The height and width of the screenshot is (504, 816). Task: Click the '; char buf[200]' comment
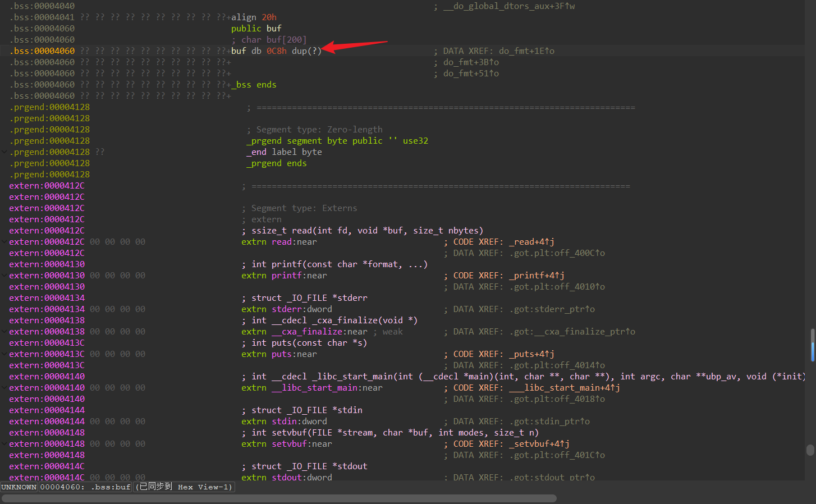269,39
